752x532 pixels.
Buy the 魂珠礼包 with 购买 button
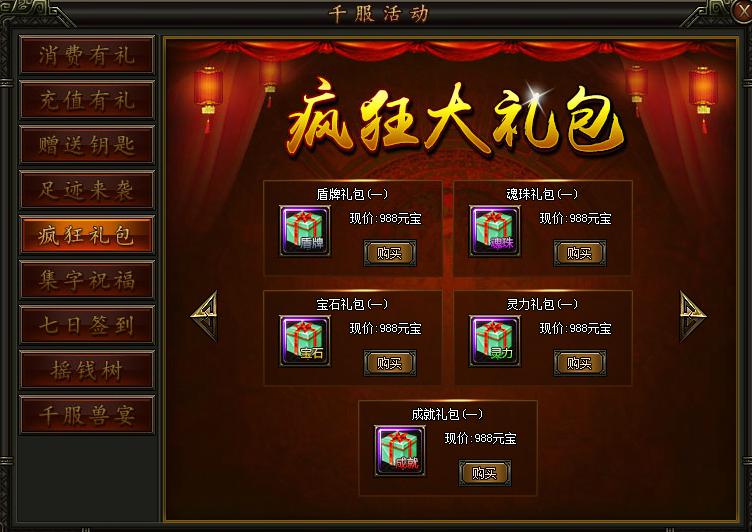(580, 253)
